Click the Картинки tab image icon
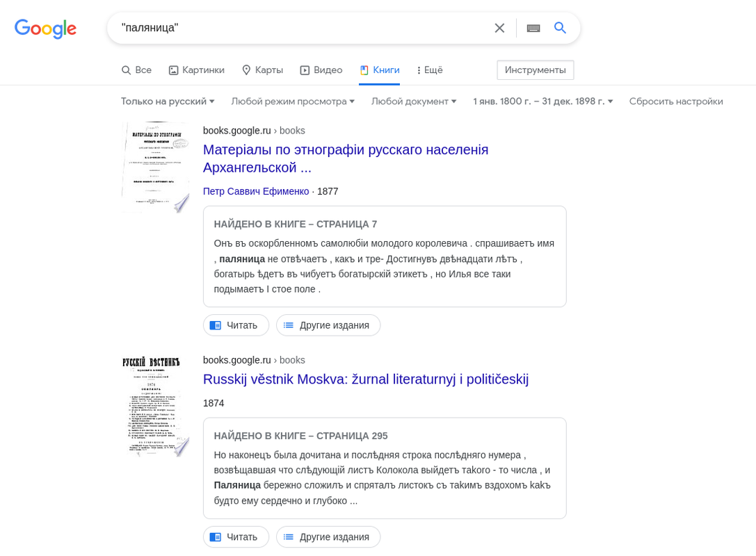 (174, 70)
